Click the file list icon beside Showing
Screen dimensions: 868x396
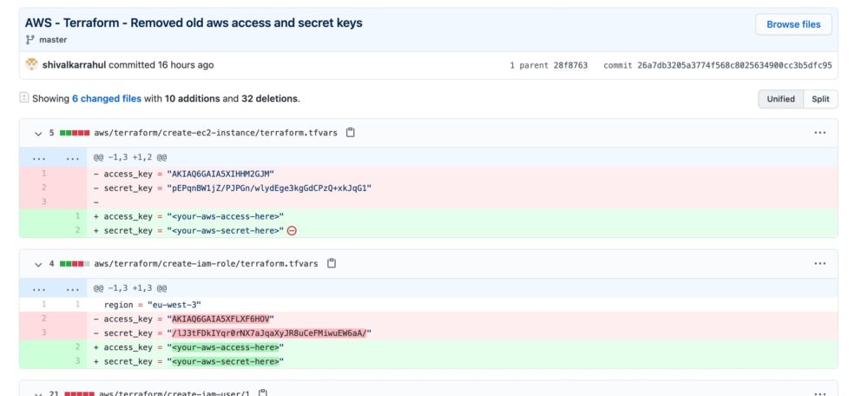[x=23, y=98]
